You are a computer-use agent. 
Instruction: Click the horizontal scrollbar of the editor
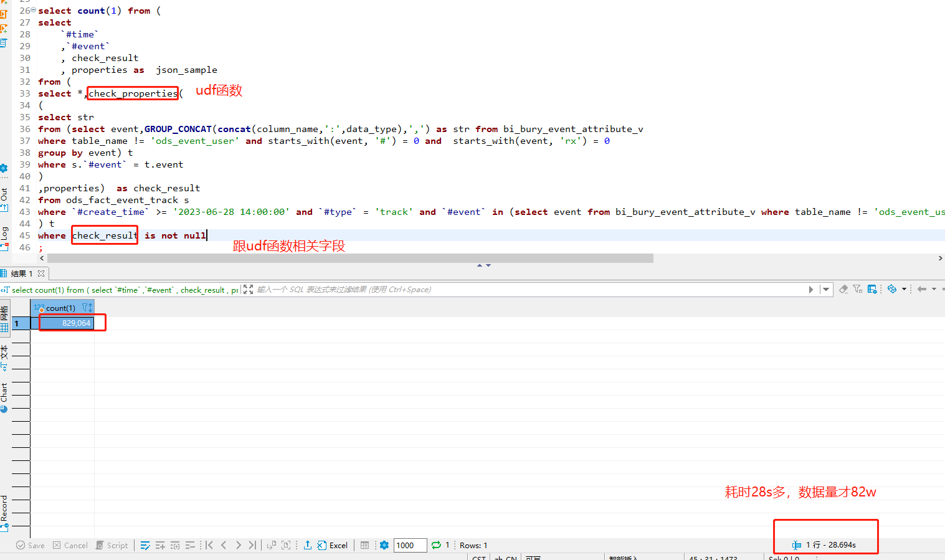point(350,258)
